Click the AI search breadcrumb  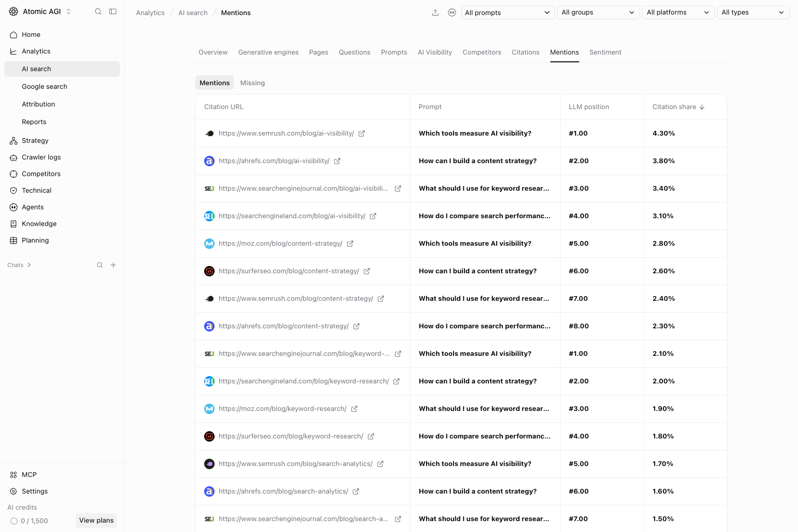[x=193, y=13]
